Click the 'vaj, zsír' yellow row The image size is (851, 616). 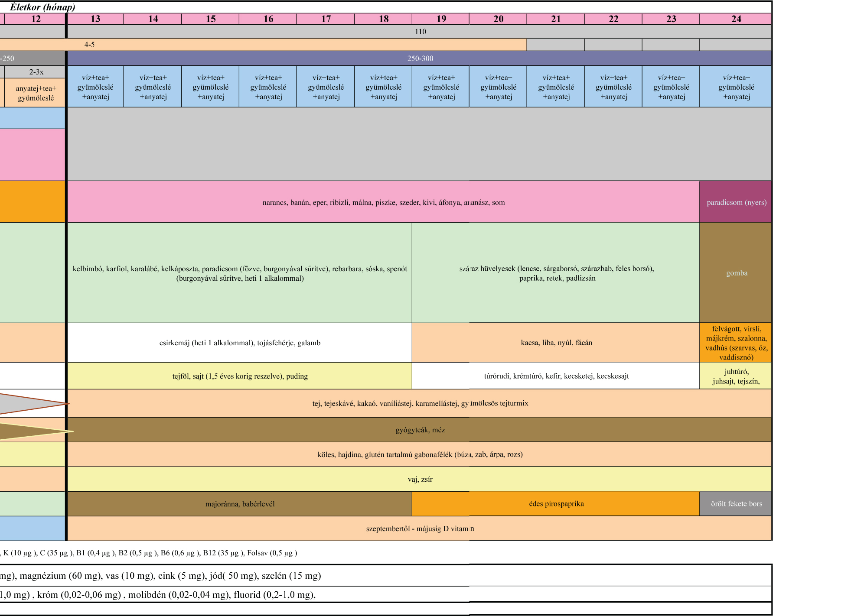pos(420,479)
